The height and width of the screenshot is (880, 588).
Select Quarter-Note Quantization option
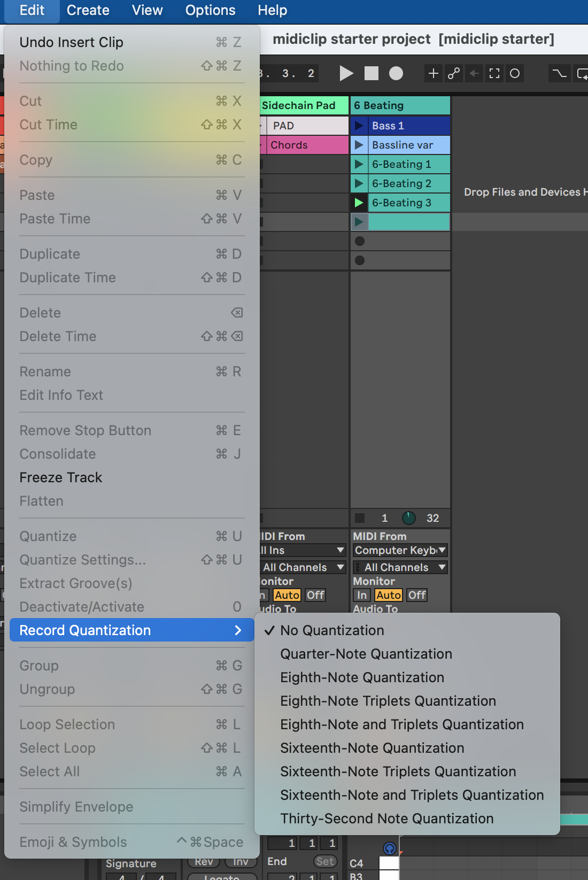366,654
